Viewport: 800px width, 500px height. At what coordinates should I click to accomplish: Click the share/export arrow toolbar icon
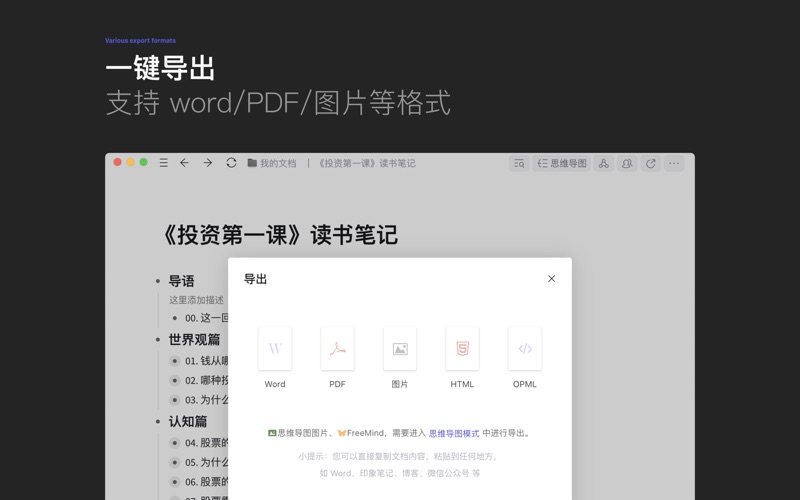[651, 163]
